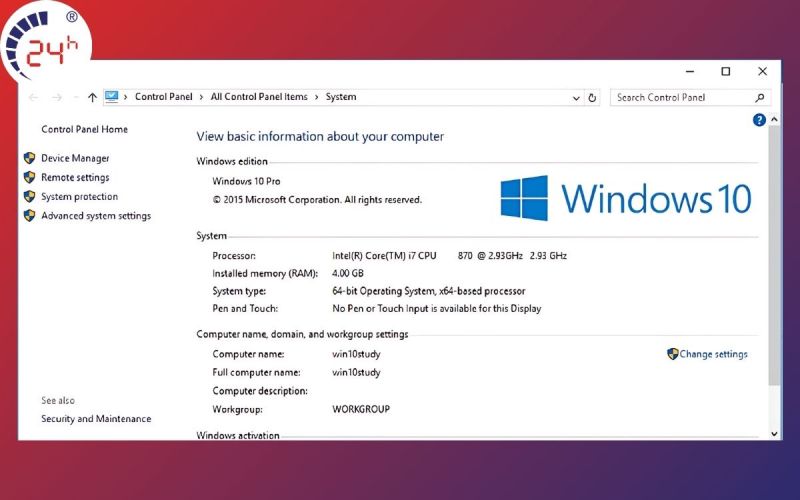The width and height of the screenshot is (800, 500).
Task: Expand chevron after Control Panel breadcrumb
Action: point(202,97)
